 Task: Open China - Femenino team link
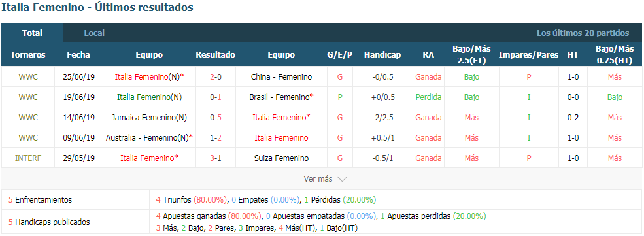pos(281,76)
